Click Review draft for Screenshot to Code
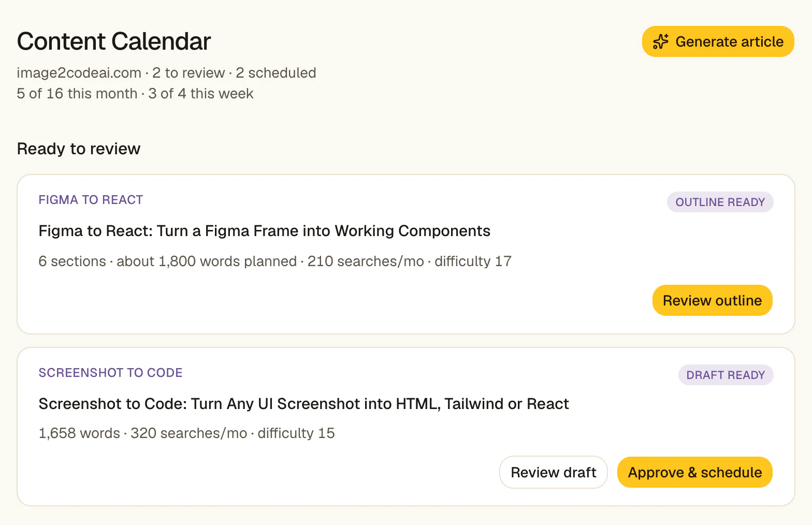Viewport: 812px width, 525px height. click(553, 472)
